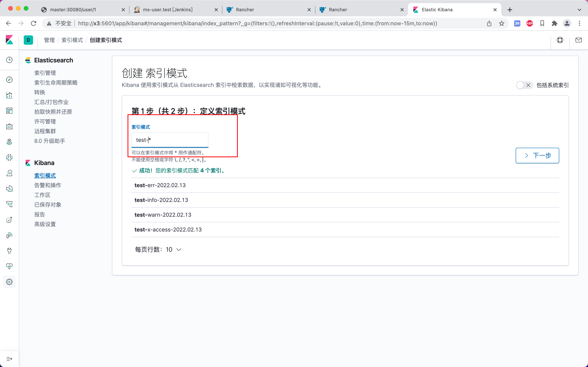Open Stack Monitoring heartbeat icon

9,266
